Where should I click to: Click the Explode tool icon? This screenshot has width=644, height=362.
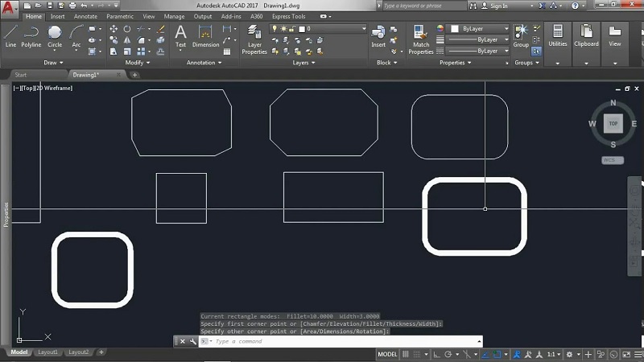(x=161, y=40)
